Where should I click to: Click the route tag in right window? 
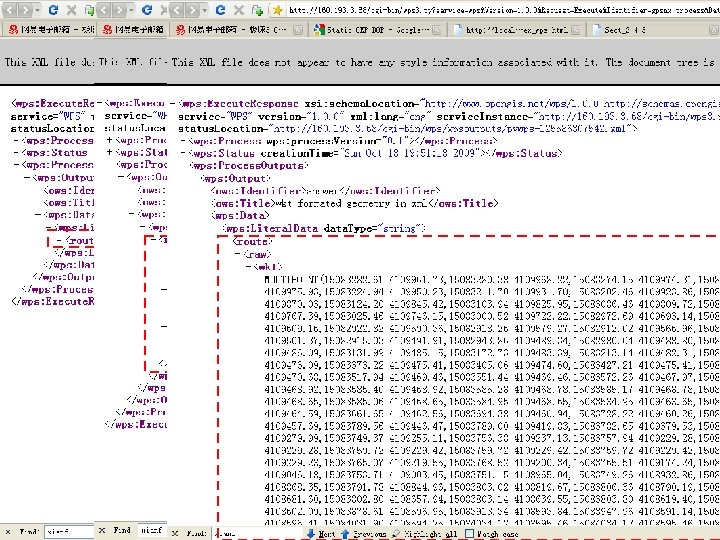click(253, 241)
